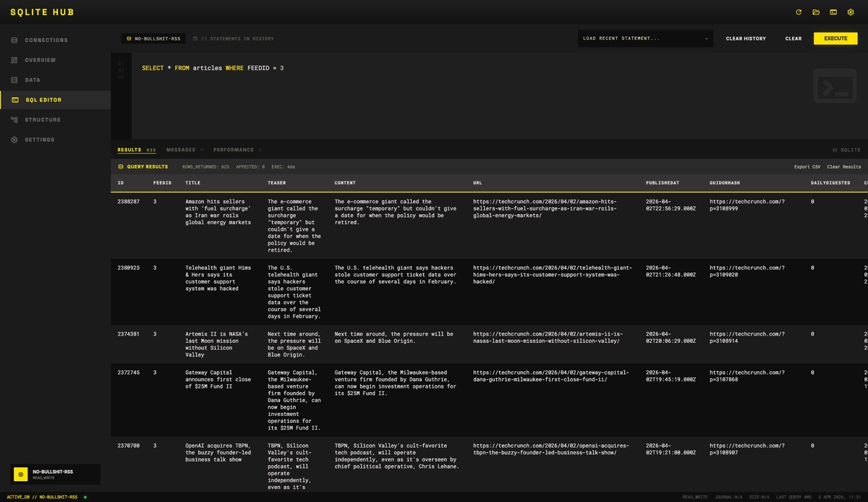868x502 pixels.
Task: Open the Load Recent Statement dropdown
Action: pyautogui.click(x=644, y=38)
